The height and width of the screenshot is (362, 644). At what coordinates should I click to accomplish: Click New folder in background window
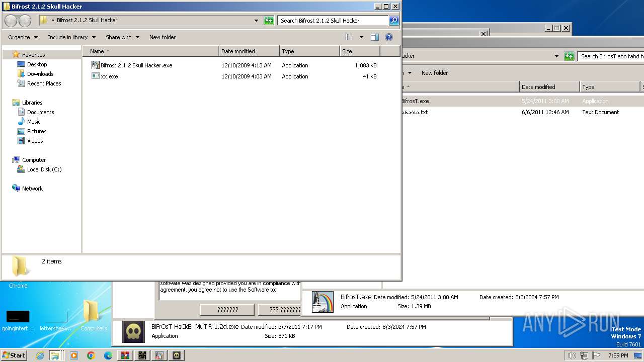(435, 73)
